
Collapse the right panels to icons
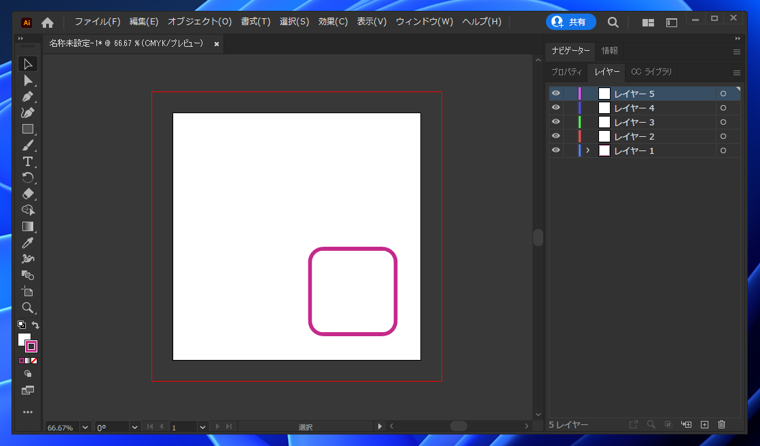tap(737, 38)
